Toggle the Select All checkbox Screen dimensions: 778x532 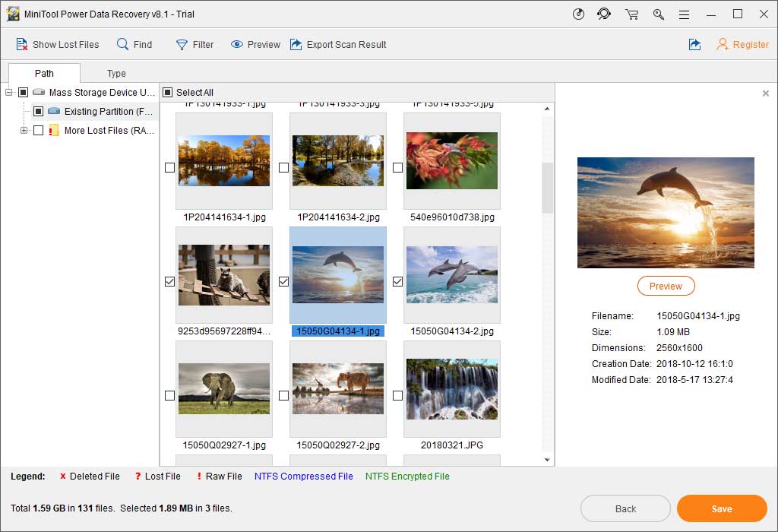168,92
